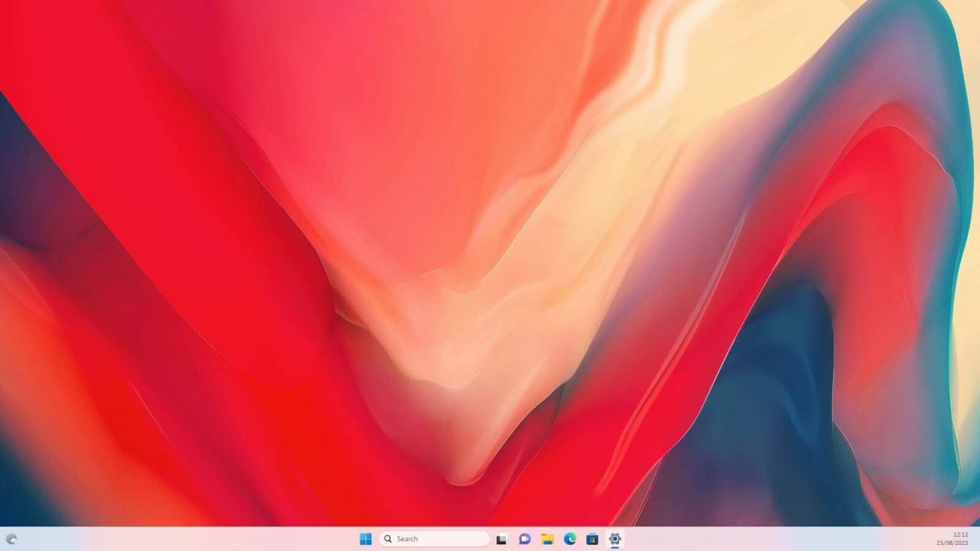Click the taskbar Search box
The width and height of the screenshot is (980, 551).
(x=434, y=539)
